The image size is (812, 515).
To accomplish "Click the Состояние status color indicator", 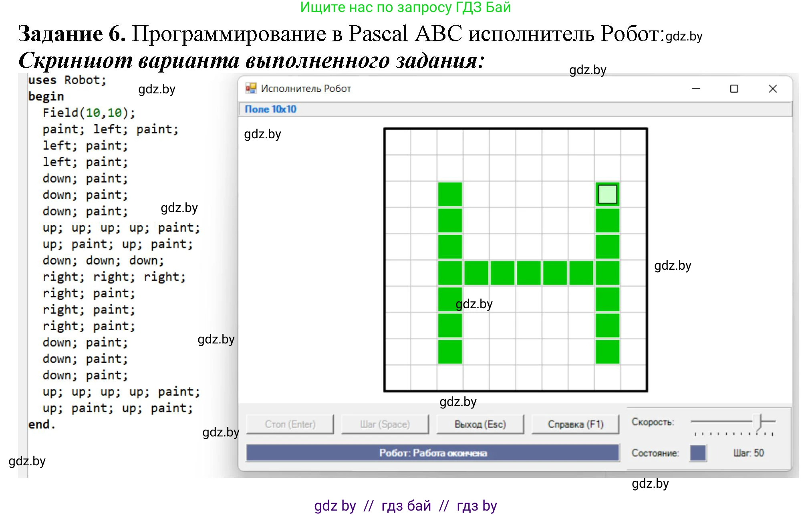I will pos(697,453).
